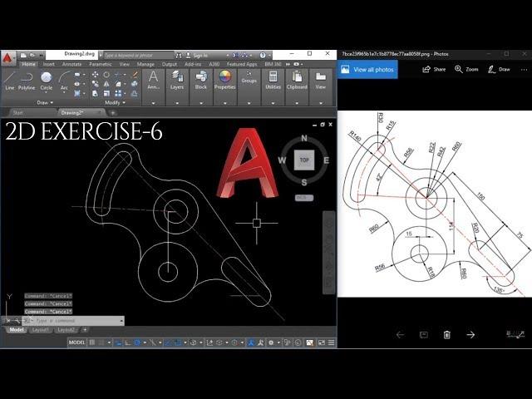Switch to the Parametric ribbon tab
This screenshot has width=532, height=399.
click(x=101, y=64)
